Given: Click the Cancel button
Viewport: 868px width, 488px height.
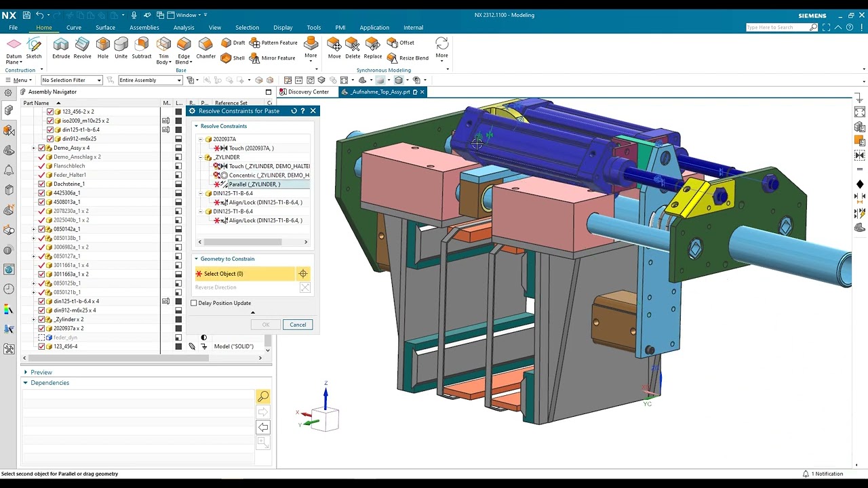Looking at the screenshot, I should pos(298,325).
